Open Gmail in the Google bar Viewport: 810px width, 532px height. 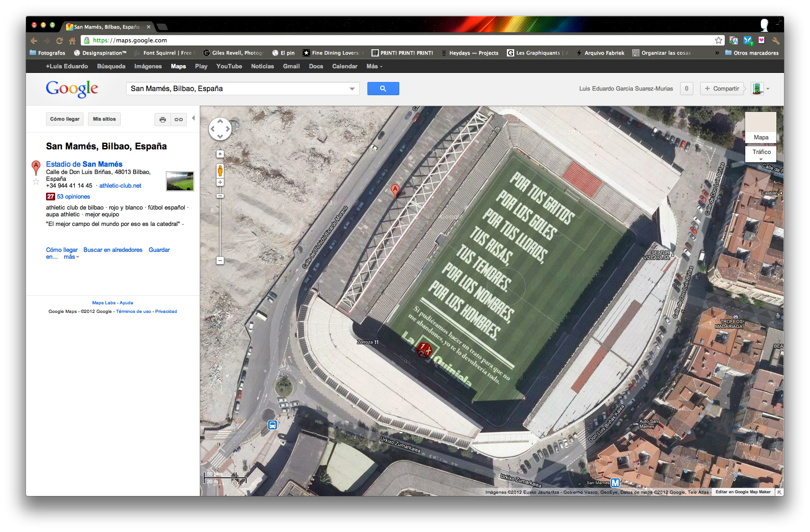tap(291, 66)
